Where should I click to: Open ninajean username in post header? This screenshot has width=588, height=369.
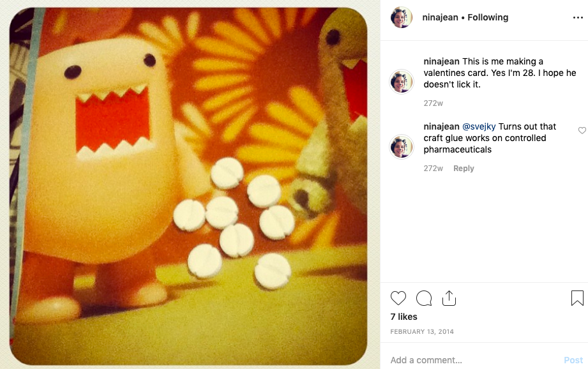[440, 17]
